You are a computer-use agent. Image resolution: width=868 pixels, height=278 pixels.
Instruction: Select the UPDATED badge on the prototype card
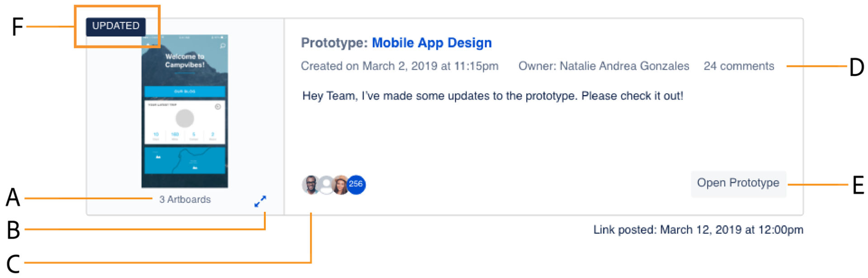tap(116, 26)
